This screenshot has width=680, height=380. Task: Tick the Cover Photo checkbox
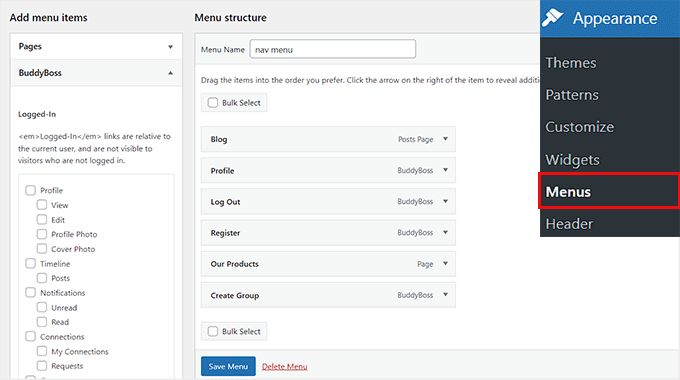(x=42, y=249)
